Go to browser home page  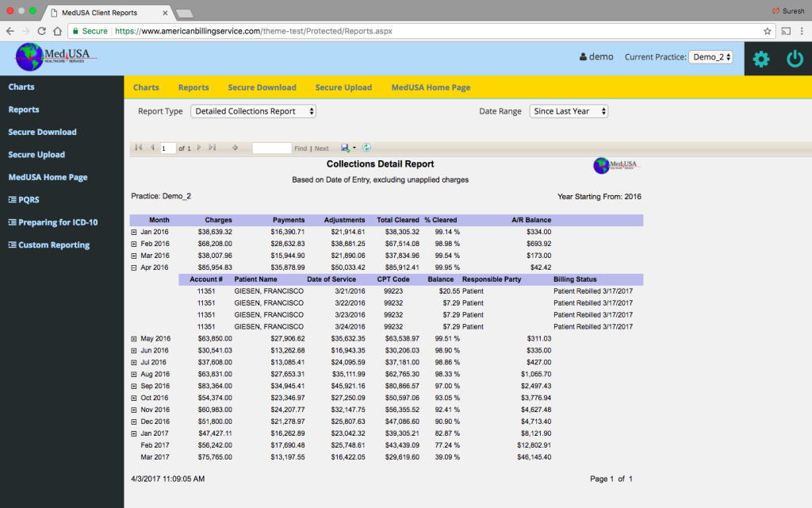57,31
